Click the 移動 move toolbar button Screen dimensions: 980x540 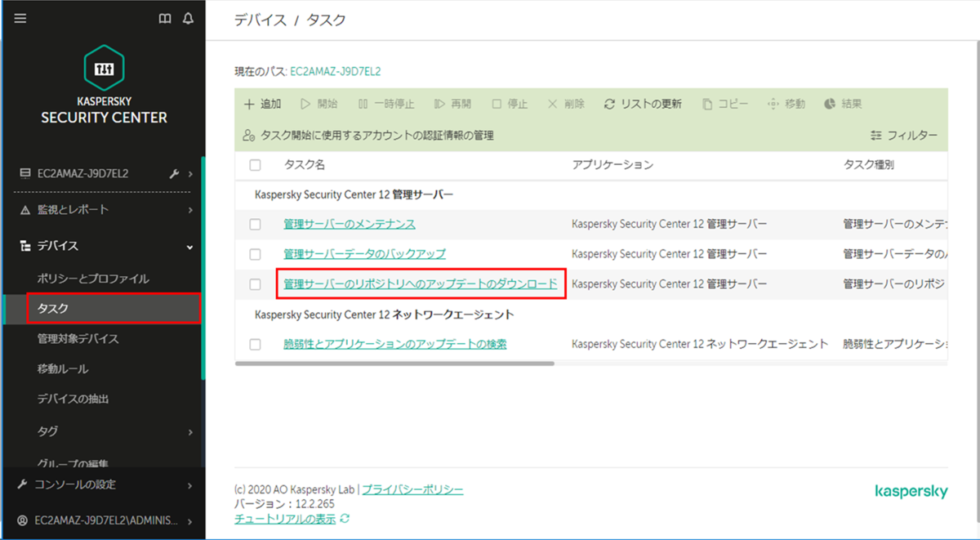tap(786, 104)
